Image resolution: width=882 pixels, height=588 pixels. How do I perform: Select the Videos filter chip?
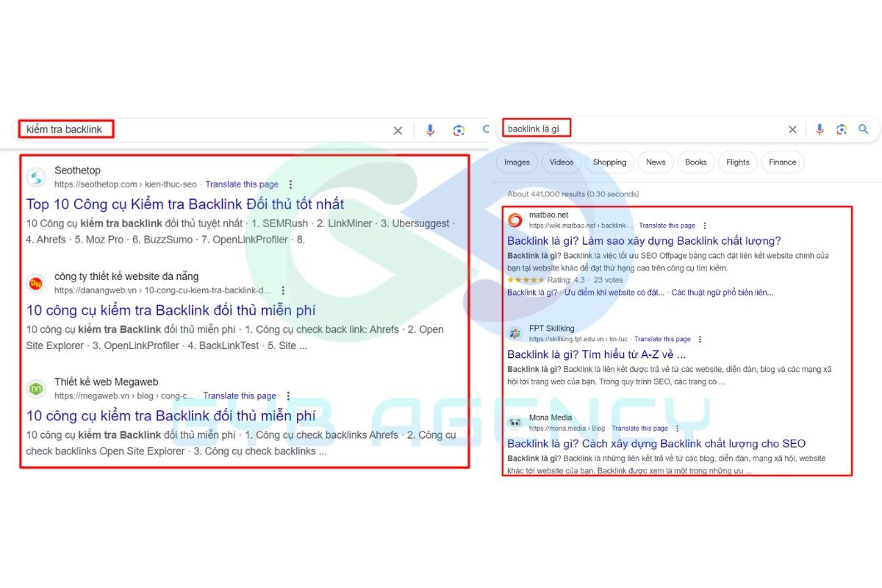click(562, 162)
